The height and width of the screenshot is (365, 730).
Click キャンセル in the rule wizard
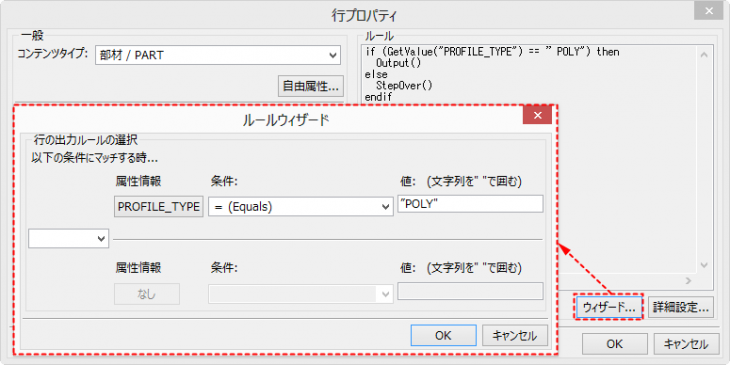(x=515, y=335)
